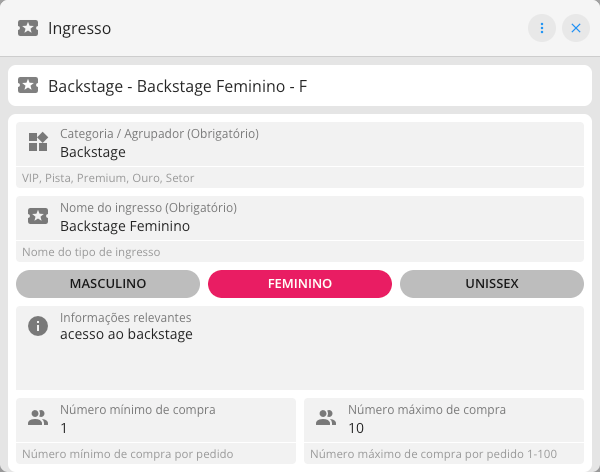600x472 pixels.
Task: Select the MASCULINO gender option
Action: [x=108, y=284]
